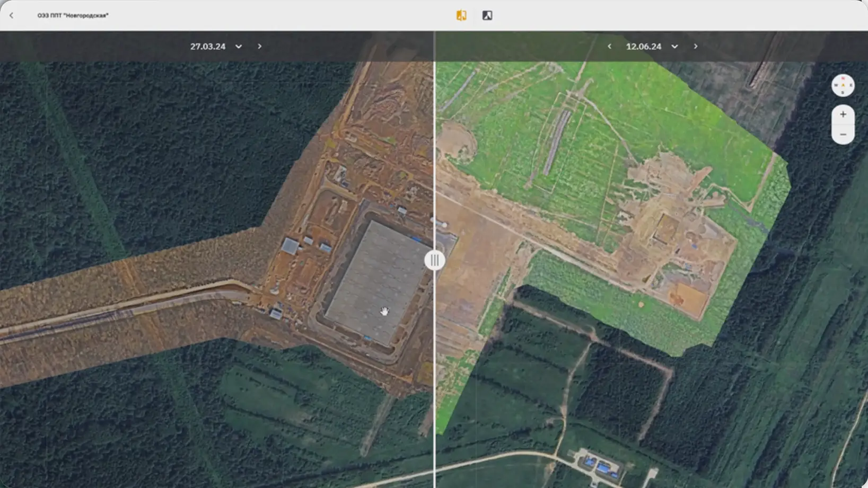Image resolution: width=868 pixels, height=488 pixels.
Task: Advance to next date after 12.06.24
Action: [x=696, y=46]
